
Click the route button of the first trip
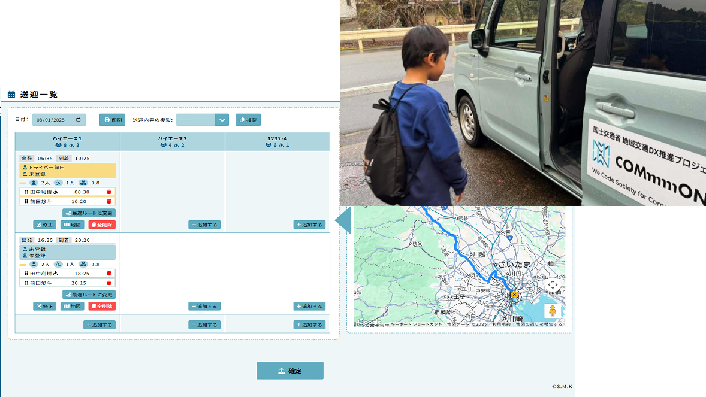coord(89,212)
